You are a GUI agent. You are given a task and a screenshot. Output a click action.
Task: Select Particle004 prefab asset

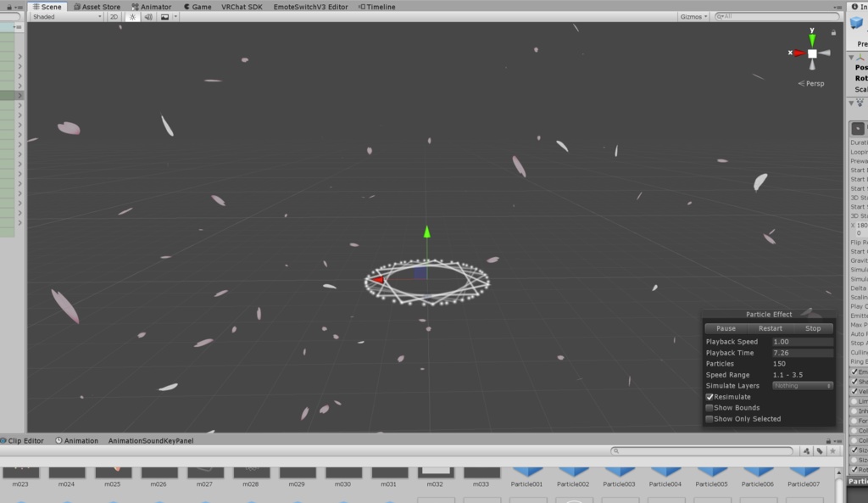[x=665, y=477]
